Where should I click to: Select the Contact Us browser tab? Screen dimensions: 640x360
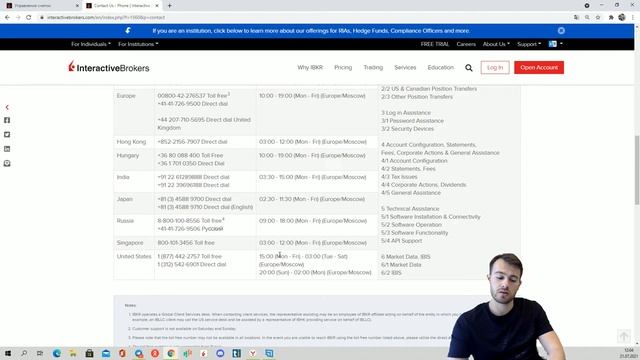[122, 6]
